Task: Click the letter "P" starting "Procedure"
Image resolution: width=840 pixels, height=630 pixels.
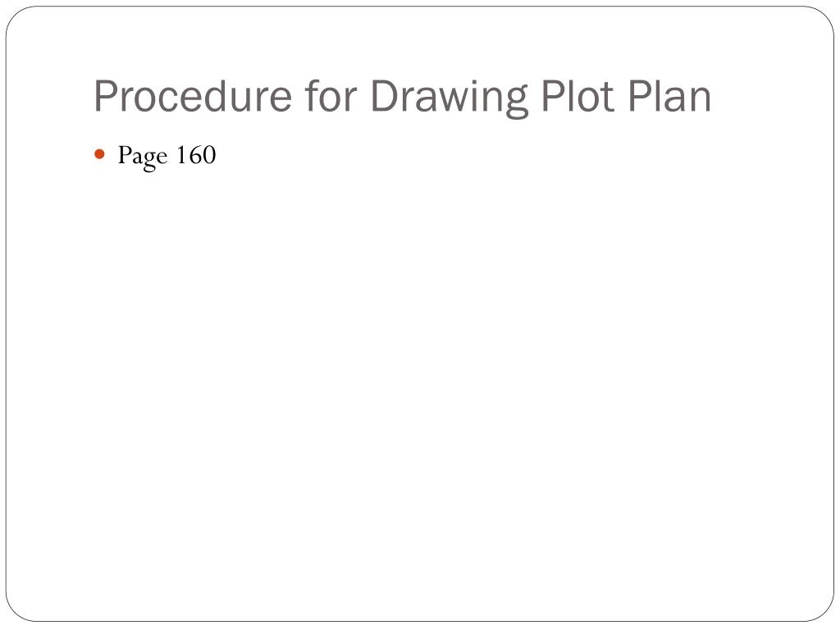Action: pos(106,97)
